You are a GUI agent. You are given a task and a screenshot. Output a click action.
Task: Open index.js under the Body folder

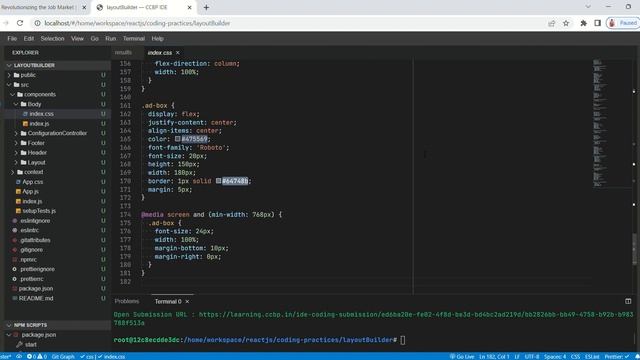(x=39, y=124)
